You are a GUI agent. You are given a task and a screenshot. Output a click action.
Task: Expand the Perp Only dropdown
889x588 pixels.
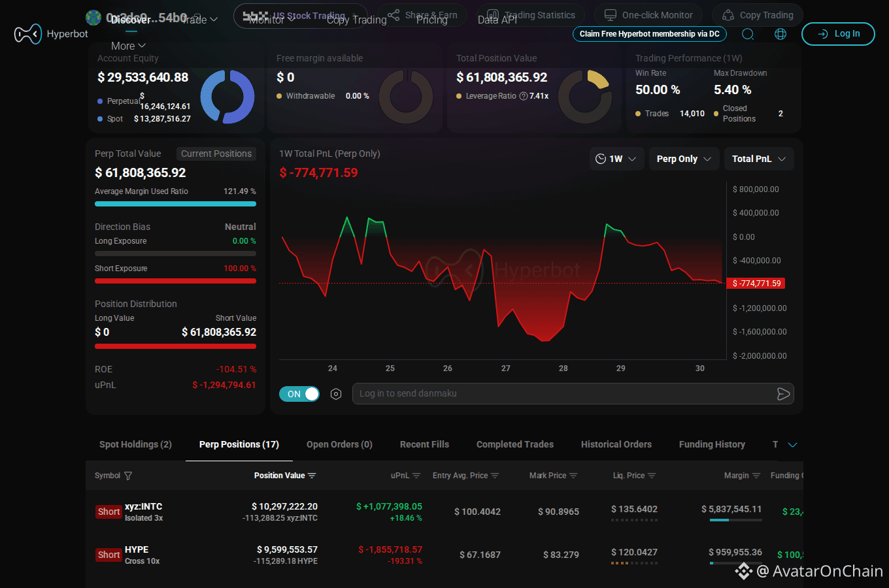point(684,159)
